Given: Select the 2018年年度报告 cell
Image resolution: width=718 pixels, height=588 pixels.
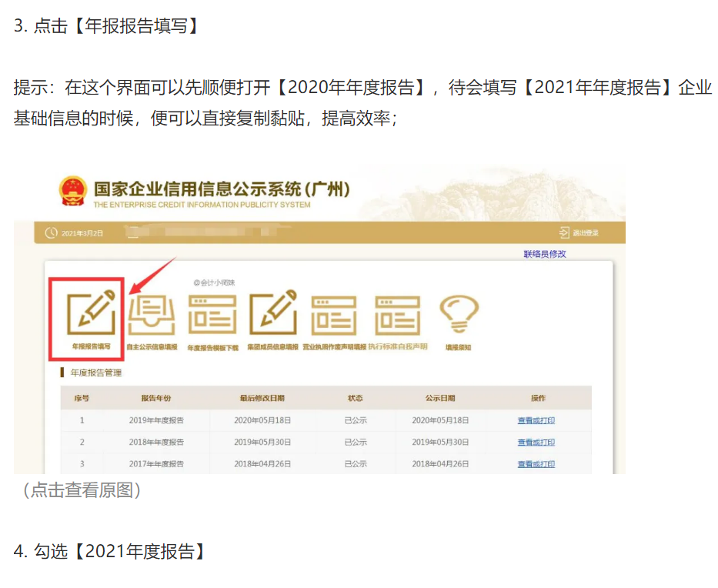Looking at the screenshot, I should [156, 442].
